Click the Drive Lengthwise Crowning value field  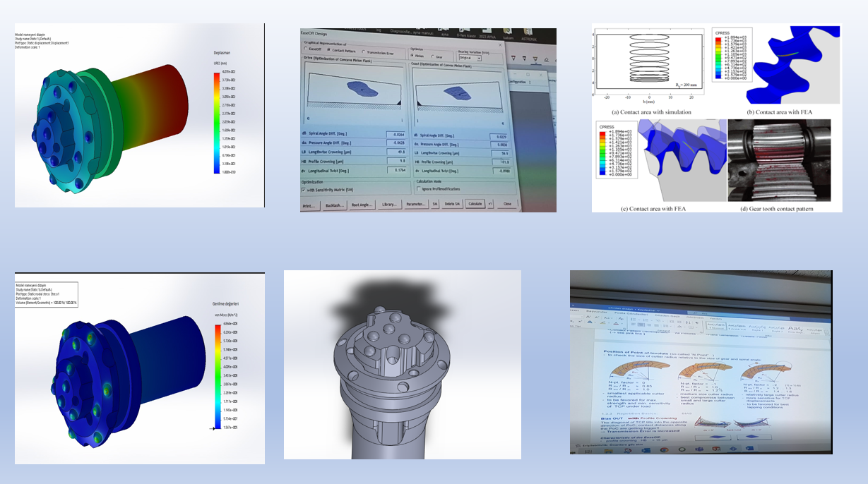[395, 150]
